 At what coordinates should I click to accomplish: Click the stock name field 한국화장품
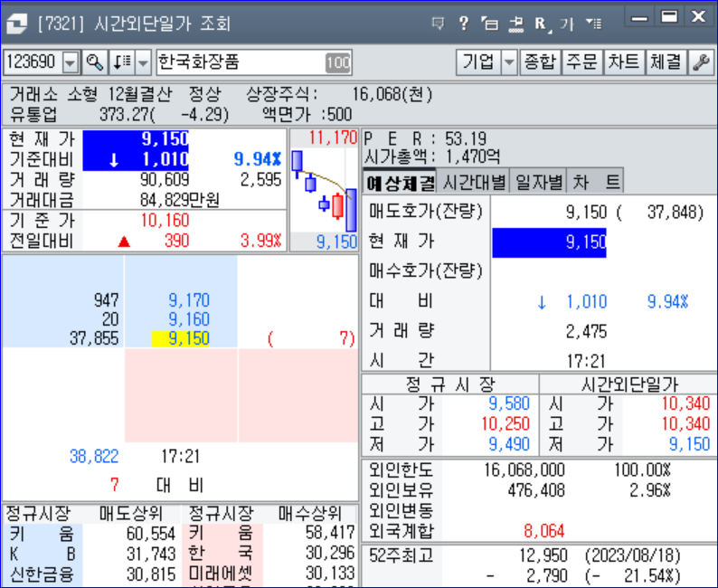[240, 62]
